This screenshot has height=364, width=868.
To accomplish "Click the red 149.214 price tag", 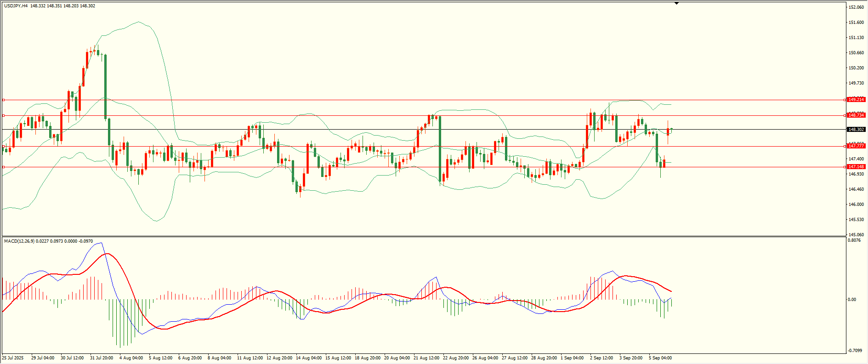I will click(856, 100).
